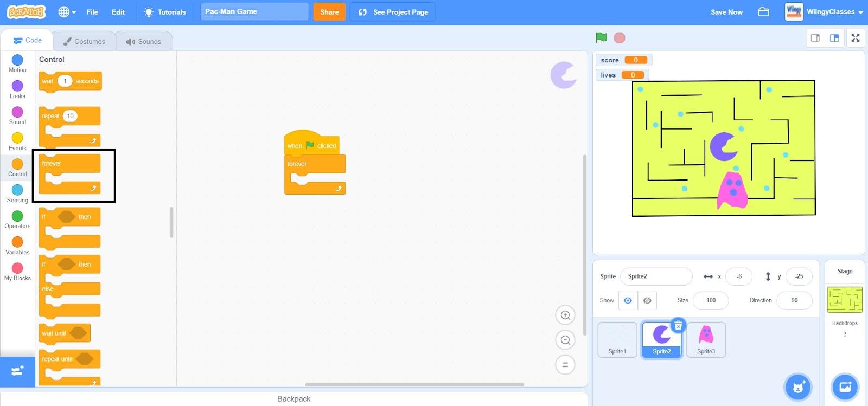The image size is (868, 406).
Task: Select the Stage backdrop thumbnail
Action: [845, 300]
